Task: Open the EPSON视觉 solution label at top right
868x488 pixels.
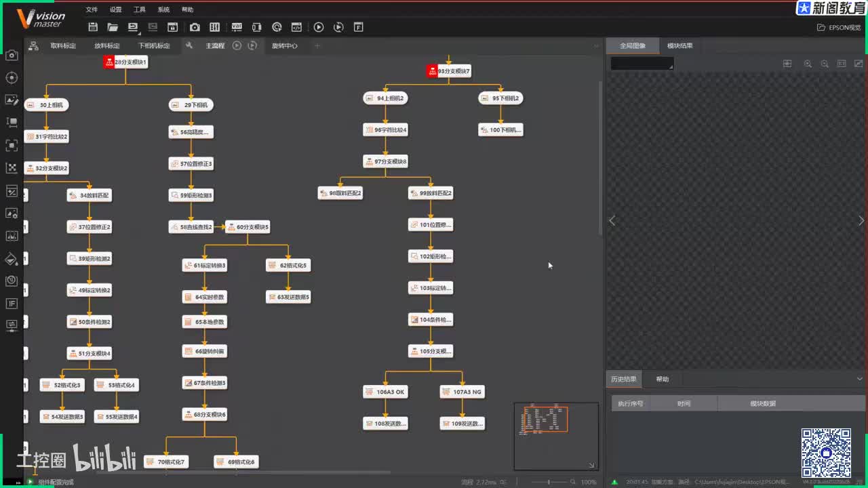Action: [839, 28]
